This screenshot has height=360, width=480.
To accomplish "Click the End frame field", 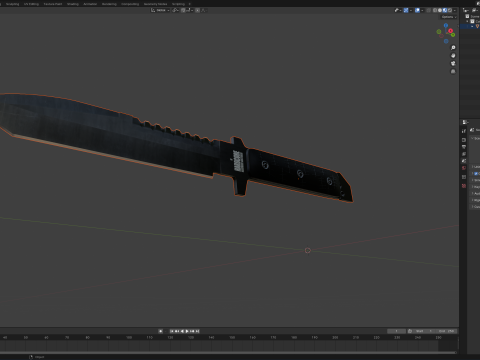I will click(446, 331).
